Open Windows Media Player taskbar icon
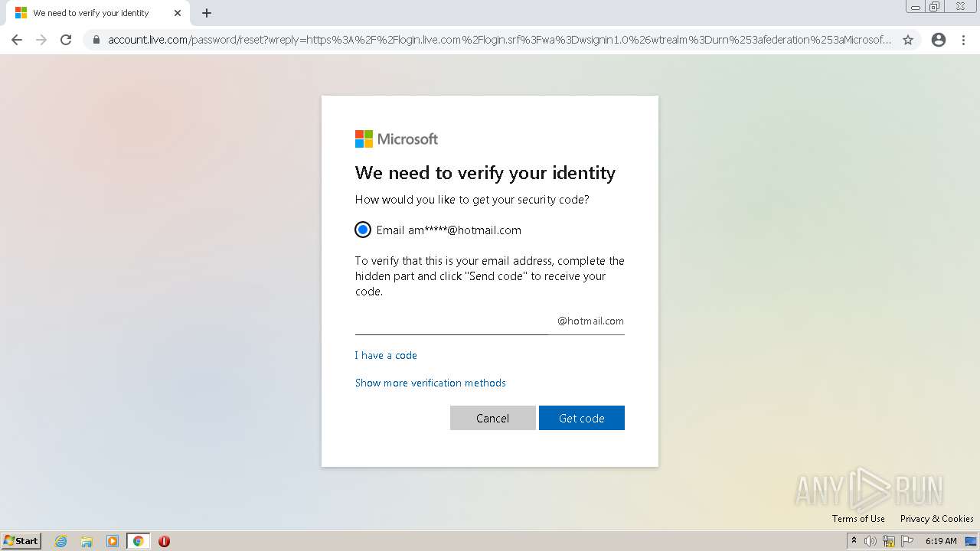 tap(112, 541)
